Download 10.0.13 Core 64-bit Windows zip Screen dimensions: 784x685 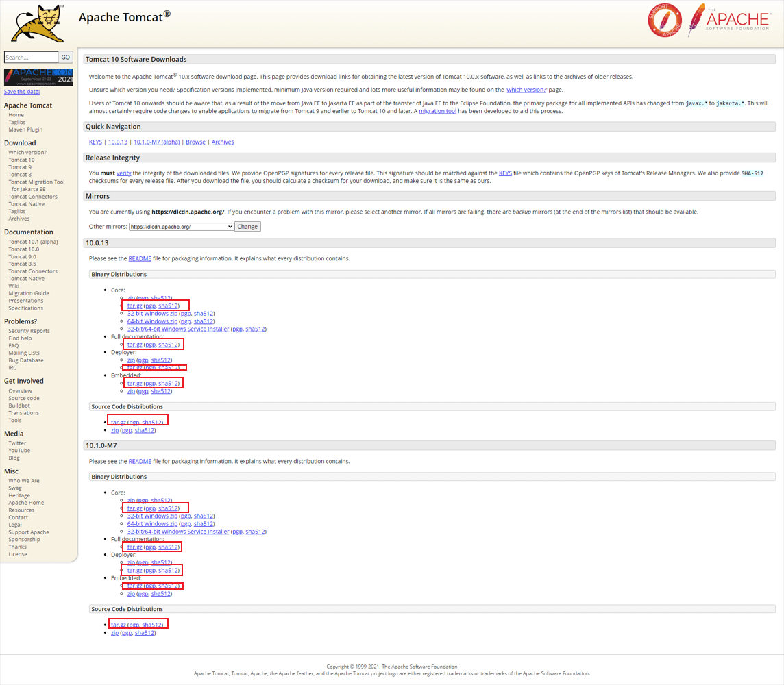click(153, 321)
